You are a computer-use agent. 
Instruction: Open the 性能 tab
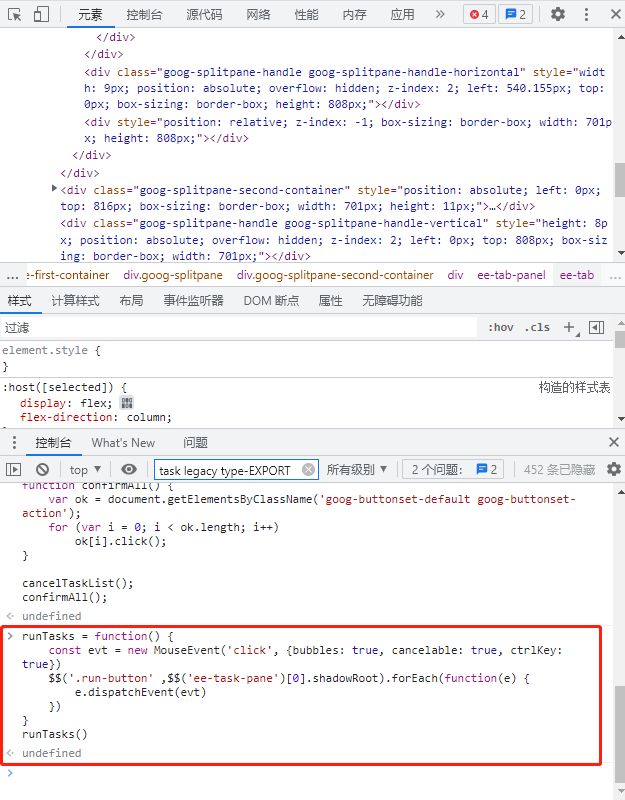[x=306, y=15]
